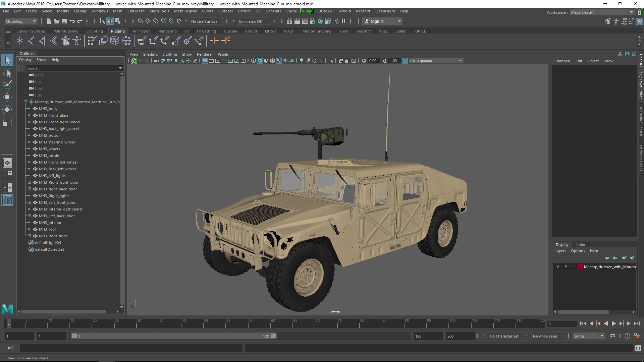Click the Undo arrow icon

click(72, 21)
